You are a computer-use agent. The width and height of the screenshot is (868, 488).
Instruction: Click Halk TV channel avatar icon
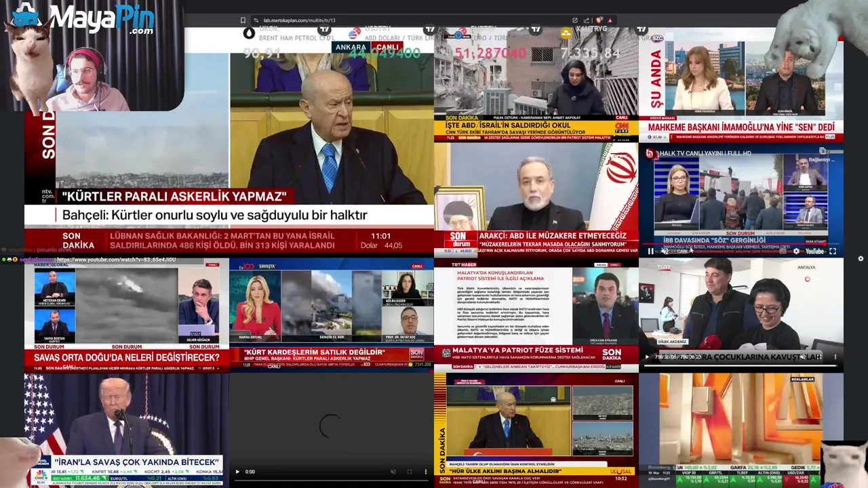pos(650,154)
